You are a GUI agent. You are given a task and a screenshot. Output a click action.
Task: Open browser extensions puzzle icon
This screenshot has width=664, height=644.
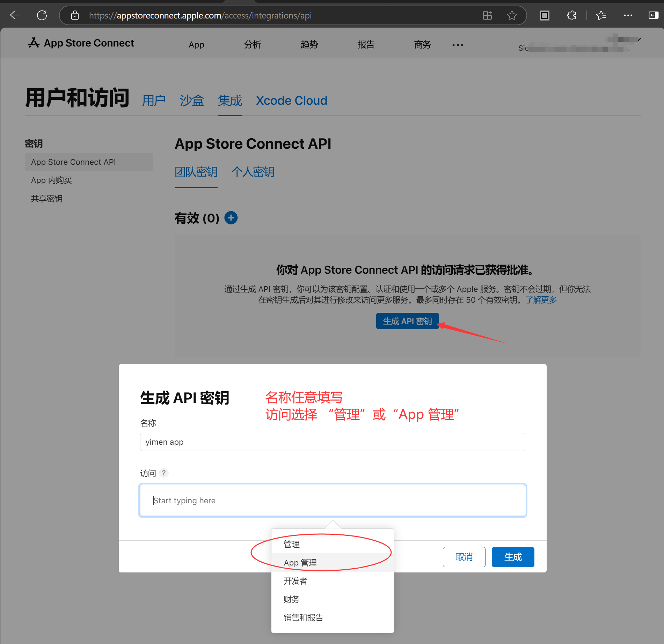coord(571,15)
